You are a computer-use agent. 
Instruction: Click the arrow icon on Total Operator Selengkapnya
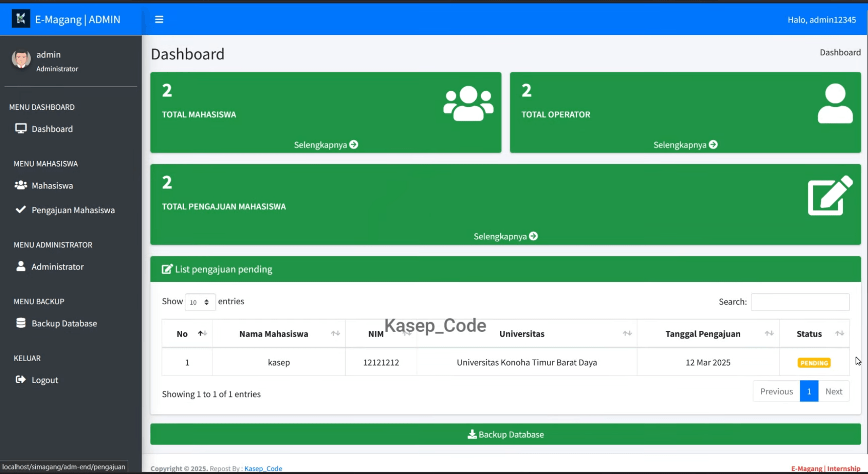point(713,145)
